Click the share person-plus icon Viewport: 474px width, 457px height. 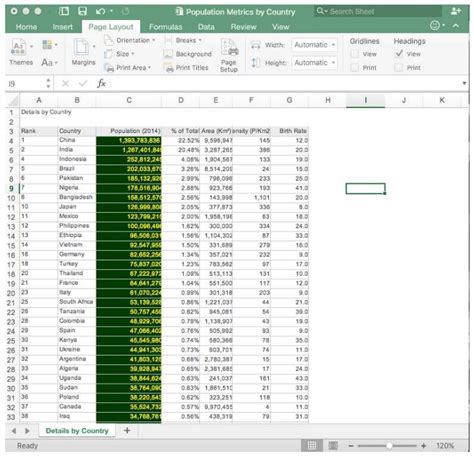tap(456, 11)
